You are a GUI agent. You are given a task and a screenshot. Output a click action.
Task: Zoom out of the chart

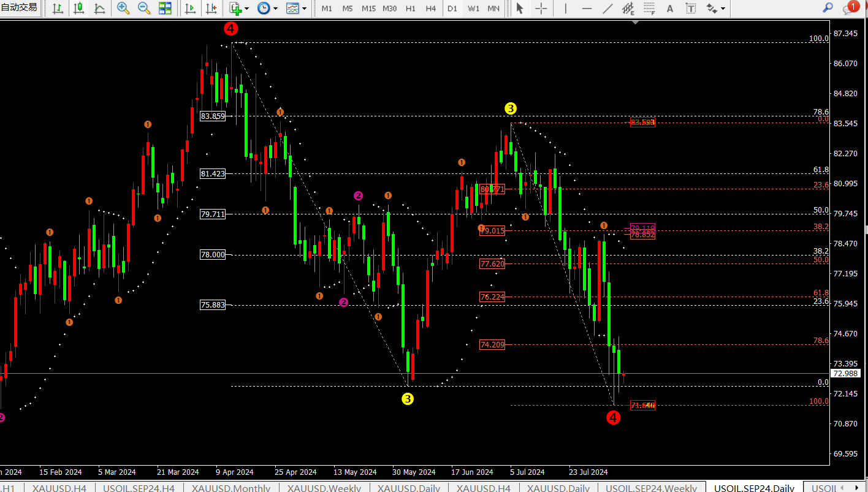pos(144,9)
